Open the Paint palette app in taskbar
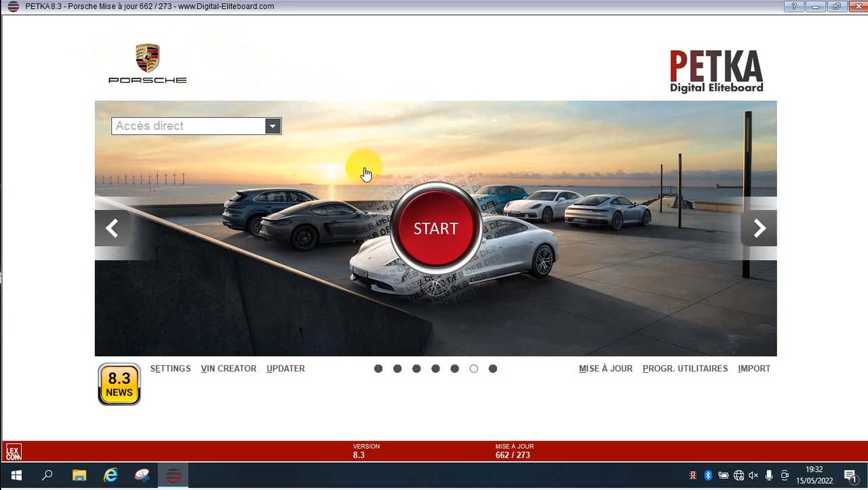The width and height of the screenshot is (868, 490). 142,475
